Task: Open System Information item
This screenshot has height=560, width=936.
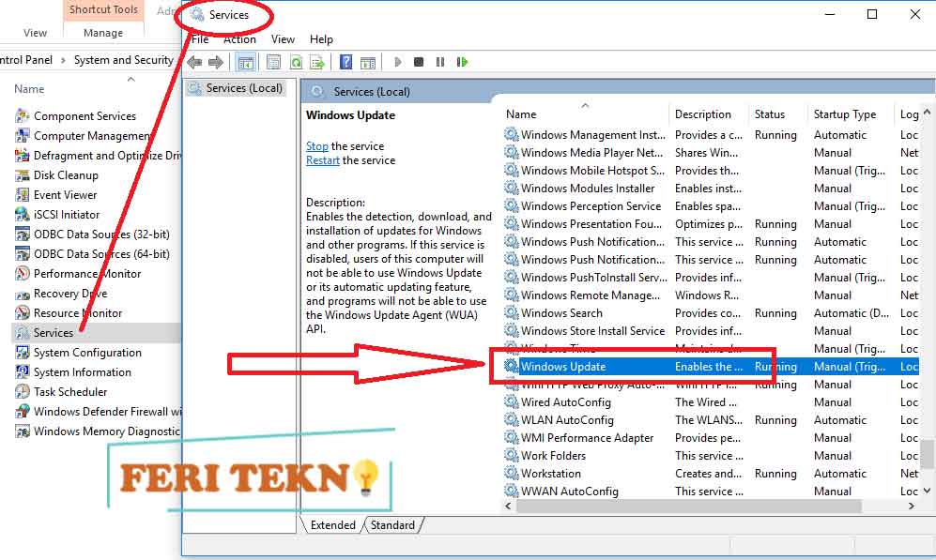Action: click(73, 372)
